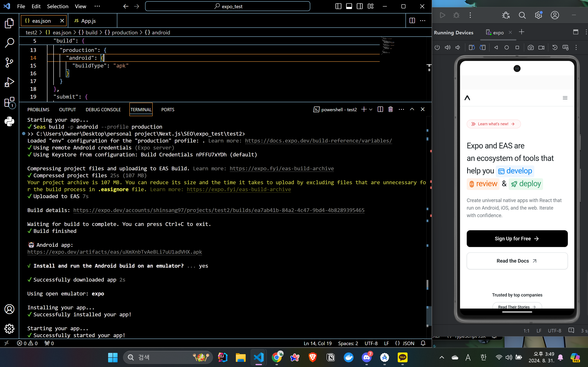The image size is (588, 367).
Task: Open the Source Control view
Action: click(9, 62)
